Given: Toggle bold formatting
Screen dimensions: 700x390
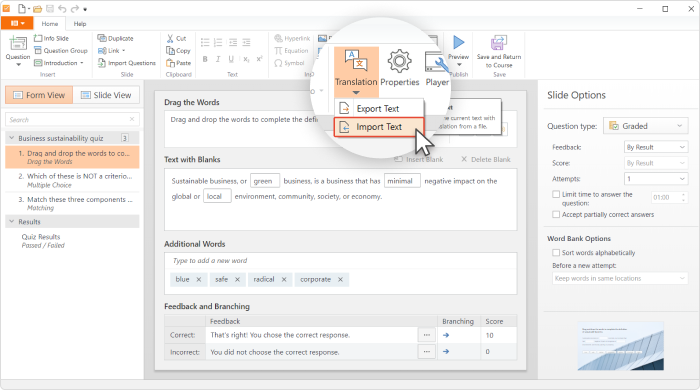Looking at the screenshot, I should coord(205,59).
